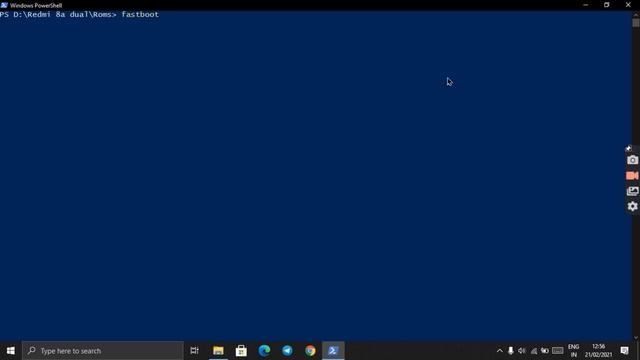This screenshot has height=360, width=640.
Task: Open the recorder's settings gear
Action: coord(632,206)
